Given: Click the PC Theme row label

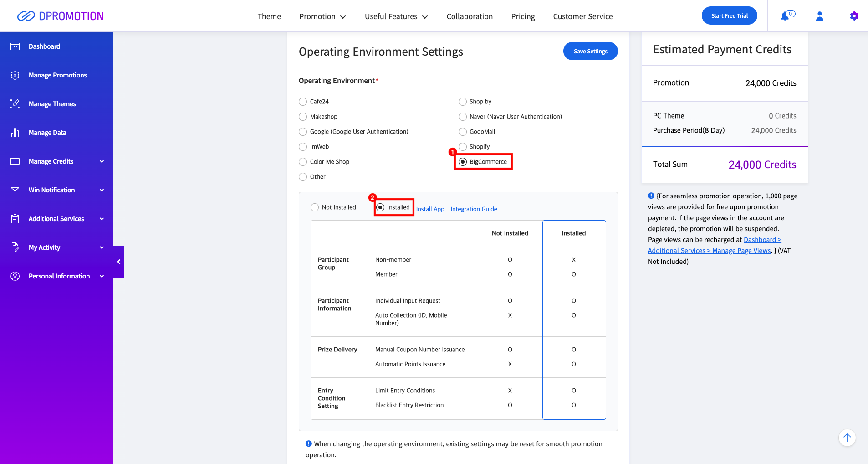Looking at the screenshot, I should pos(669,116).
